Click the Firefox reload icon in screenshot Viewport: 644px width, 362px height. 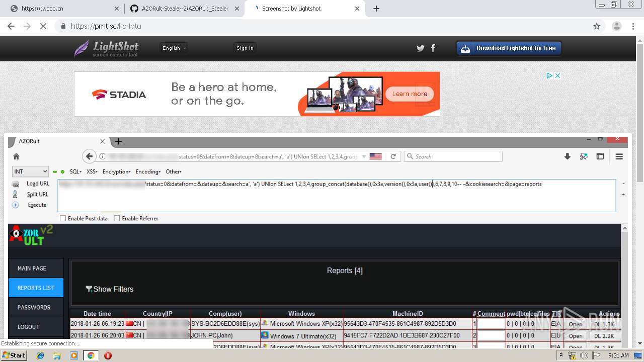click(x=393, y=156)
